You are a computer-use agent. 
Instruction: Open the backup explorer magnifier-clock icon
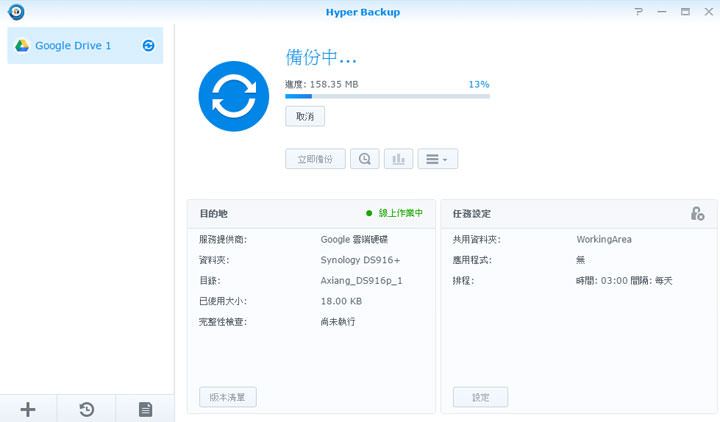coord(365,159)
